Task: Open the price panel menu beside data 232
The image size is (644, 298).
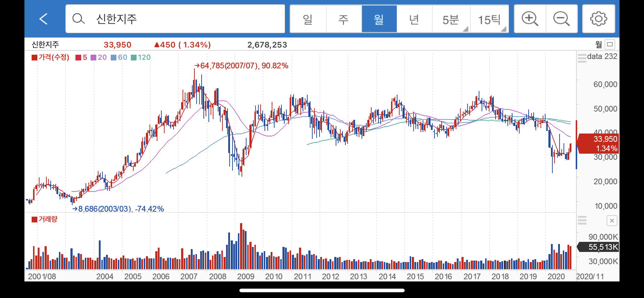Action: (x=582, y=58)
